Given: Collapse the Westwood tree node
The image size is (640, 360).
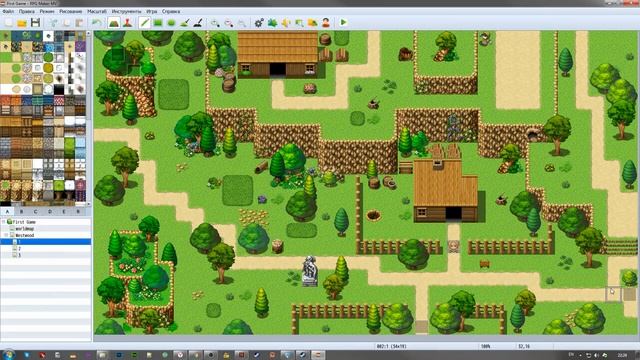Looking at the screenshot, I should click(x=7, y=236).
